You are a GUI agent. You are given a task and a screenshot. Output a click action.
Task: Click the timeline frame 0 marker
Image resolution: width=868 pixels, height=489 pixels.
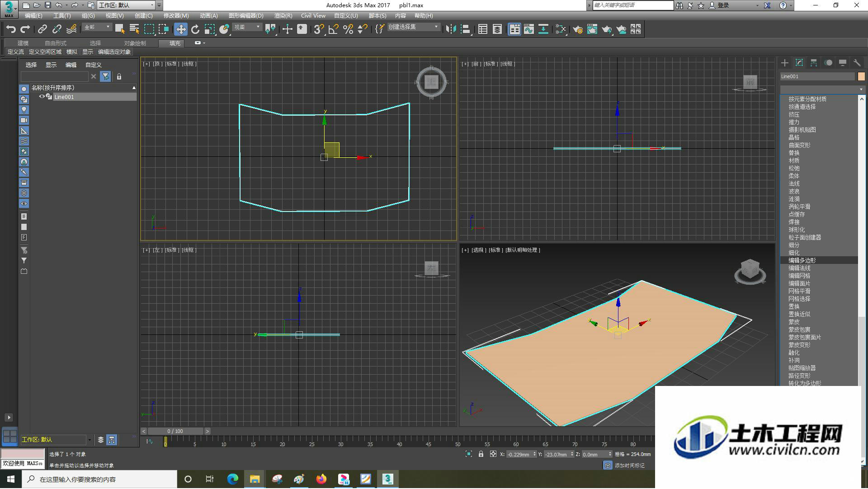[165, 442]
